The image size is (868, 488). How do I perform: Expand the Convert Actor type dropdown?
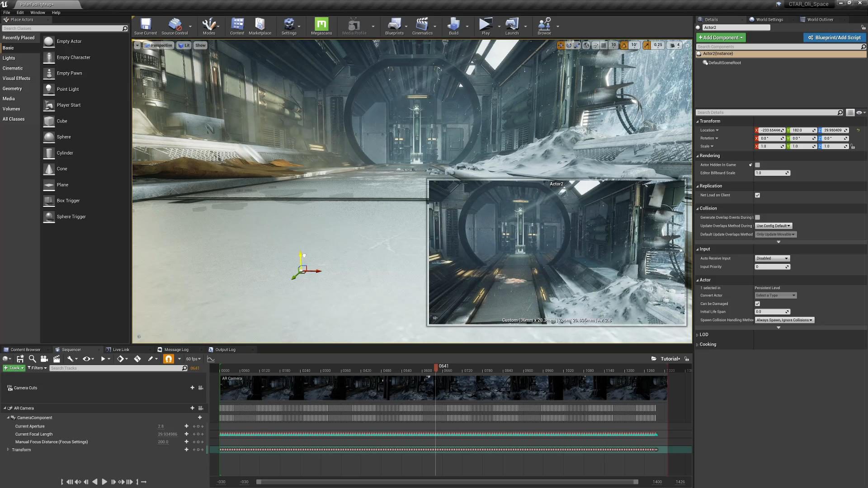[775, 295]
